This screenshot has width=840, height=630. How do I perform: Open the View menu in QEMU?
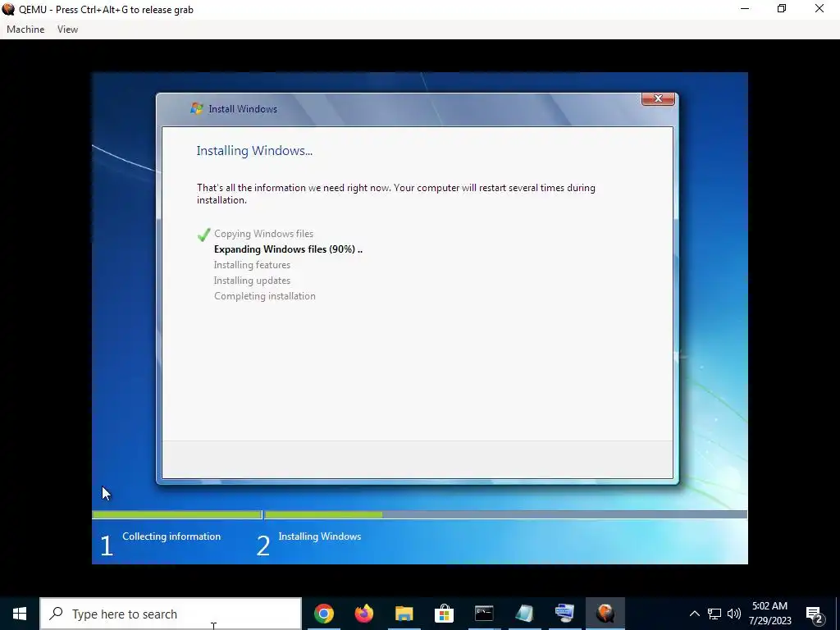pyautogui.click(x=67, y=30)
